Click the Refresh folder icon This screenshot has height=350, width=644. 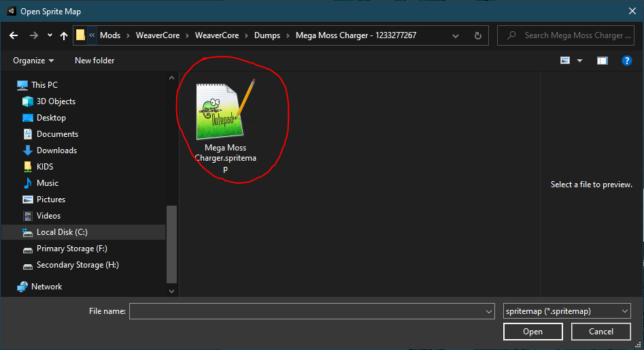[477, 35]
